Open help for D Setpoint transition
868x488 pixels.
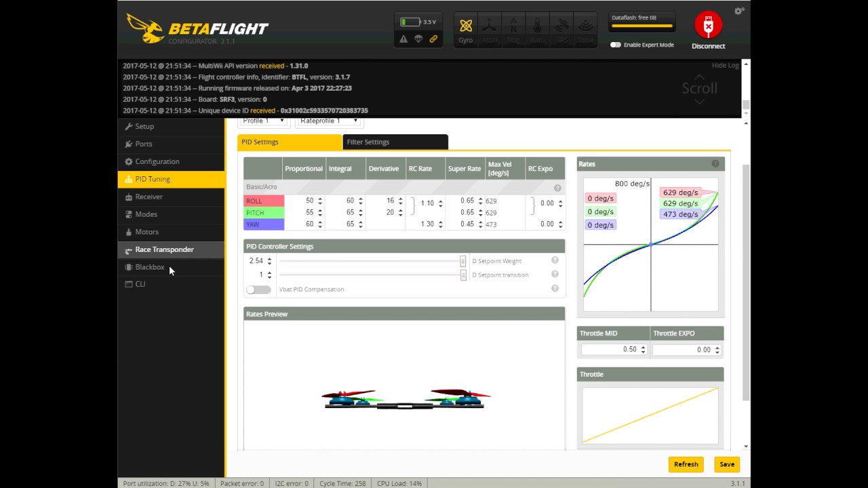tap(555, 274)
